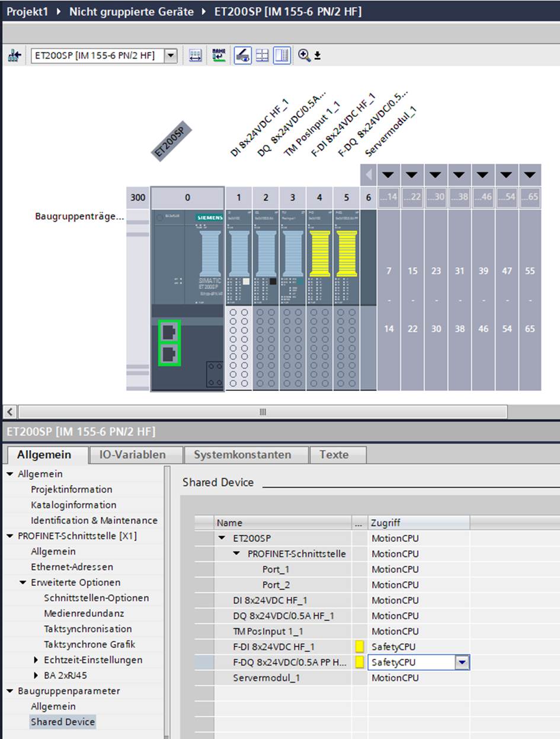Screen dimensions: 560x739
Task: Toggle the show module NAME labels icon
Action: pyautogui.click(x=219, y=56)
